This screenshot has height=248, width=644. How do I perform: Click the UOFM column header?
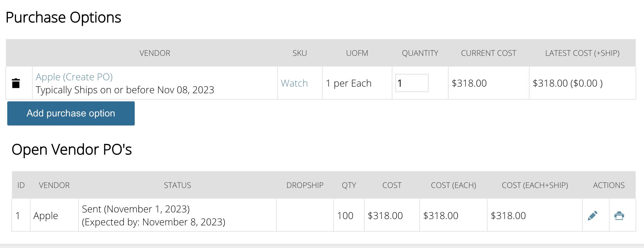357,53
